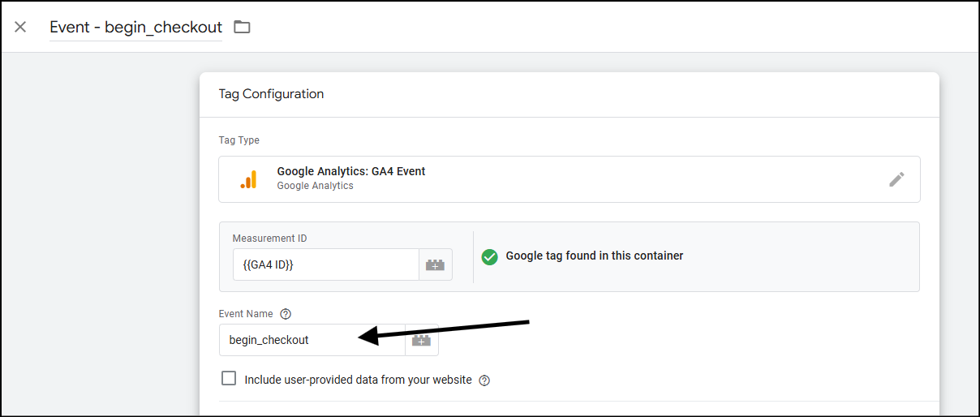Click "Google tag found in this container" message

[x=595, y=256]
